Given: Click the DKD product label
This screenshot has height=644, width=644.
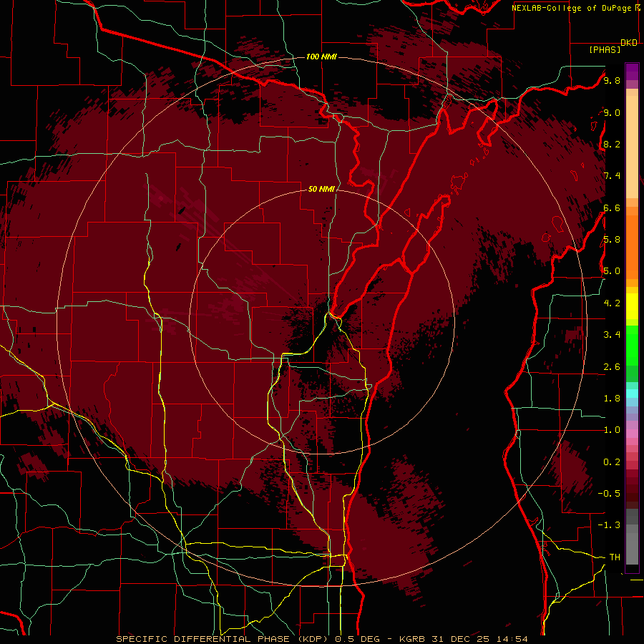Looking at the screenshot, I should 629,43.
